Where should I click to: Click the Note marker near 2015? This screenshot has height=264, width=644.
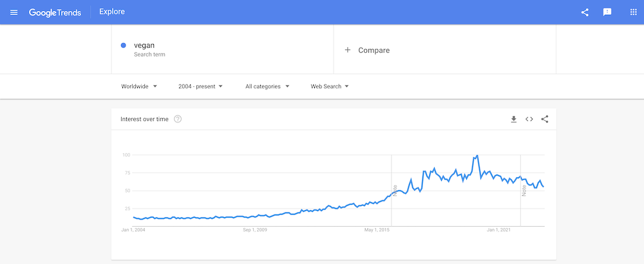point(395,191)
